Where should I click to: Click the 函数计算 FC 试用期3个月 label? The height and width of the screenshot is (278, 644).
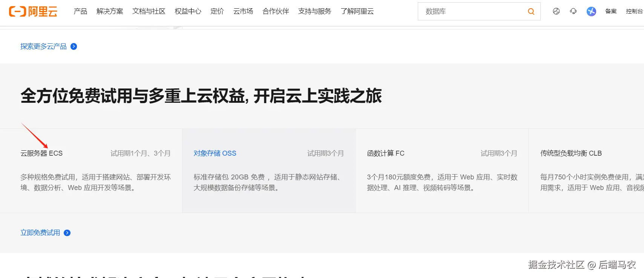coord(499,153)
